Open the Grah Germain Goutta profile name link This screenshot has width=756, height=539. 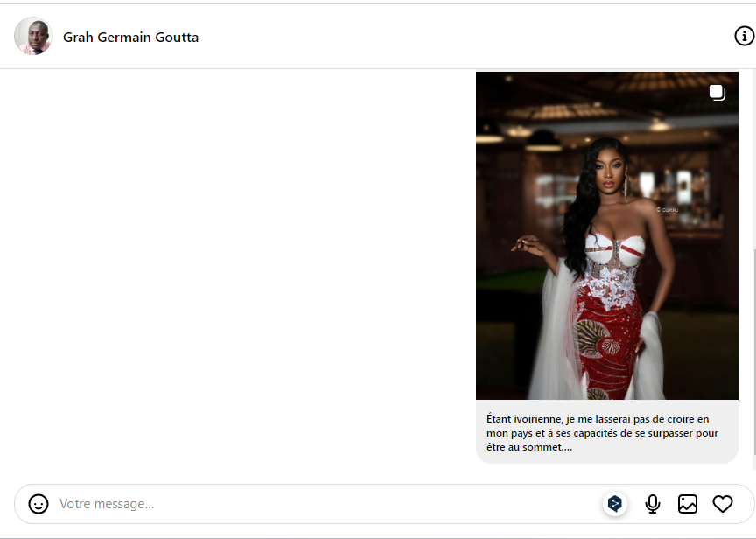point(130,37)
